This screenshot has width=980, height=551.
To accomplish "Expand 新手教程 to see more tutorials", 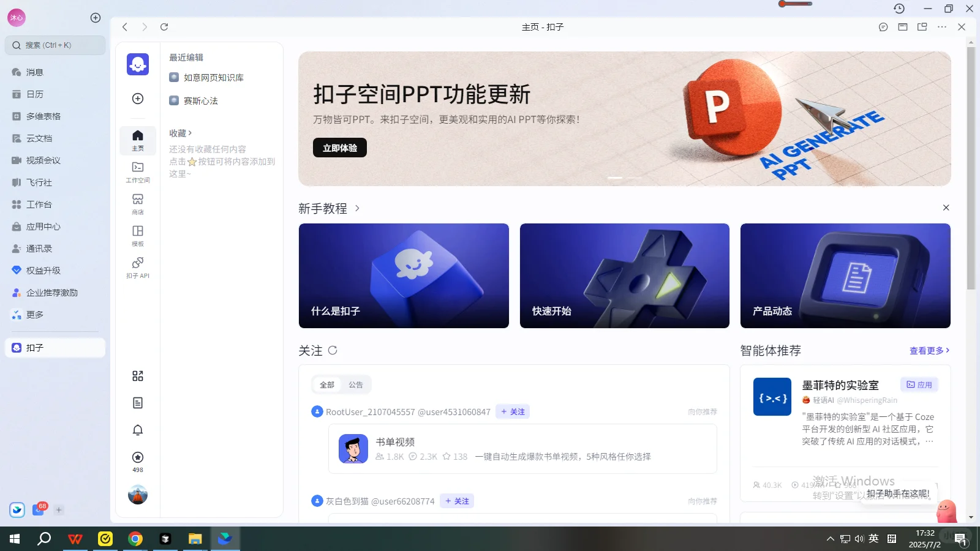I will tap(357, 208).
